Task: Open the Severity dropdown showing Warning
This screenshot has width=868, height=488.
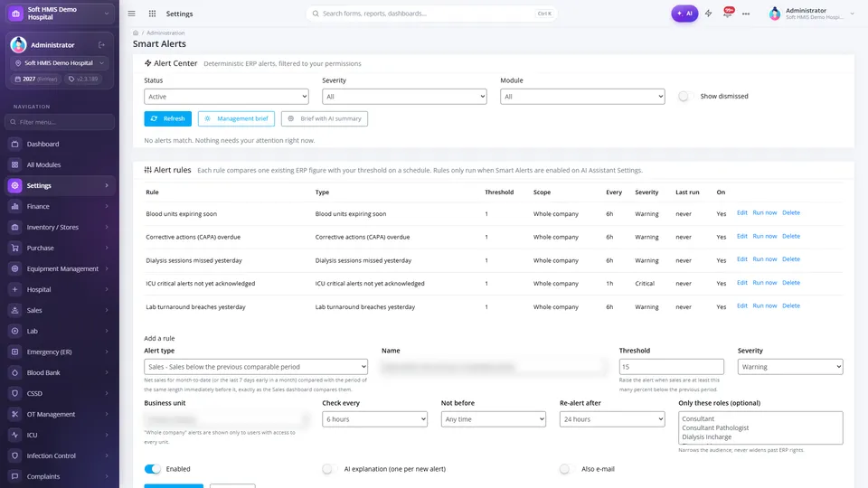Action: (790, 366)
